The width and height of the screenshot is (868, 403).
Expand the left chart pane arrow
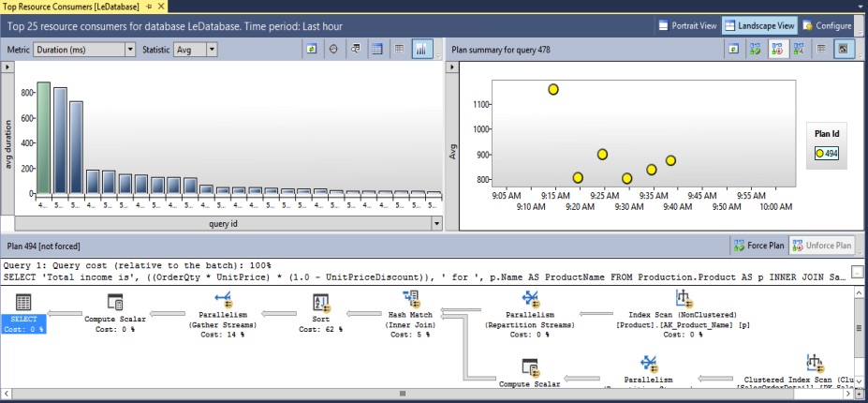[7, 67]
